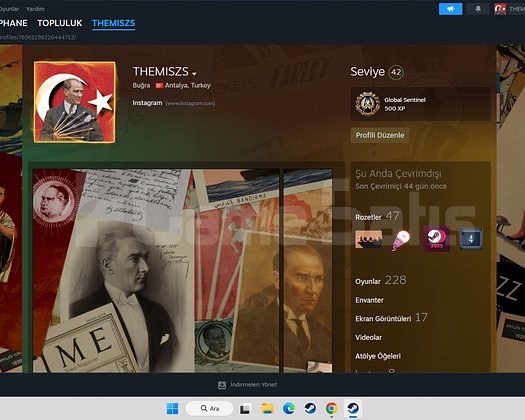Open the notifications bell
The image size is (525, 420).
478,9
